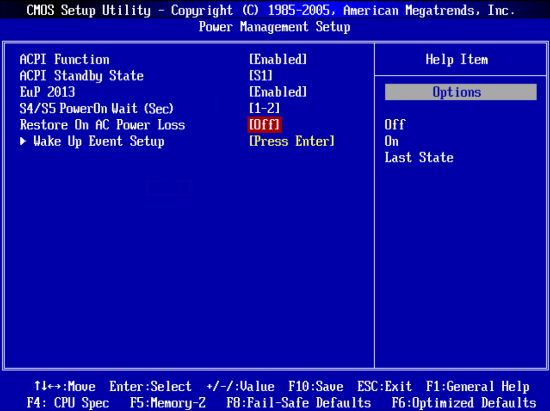Open the ACPI Standby State [S1] value
Image resolution: width=550 pixels, height=411 pixels.
point(261,76)
